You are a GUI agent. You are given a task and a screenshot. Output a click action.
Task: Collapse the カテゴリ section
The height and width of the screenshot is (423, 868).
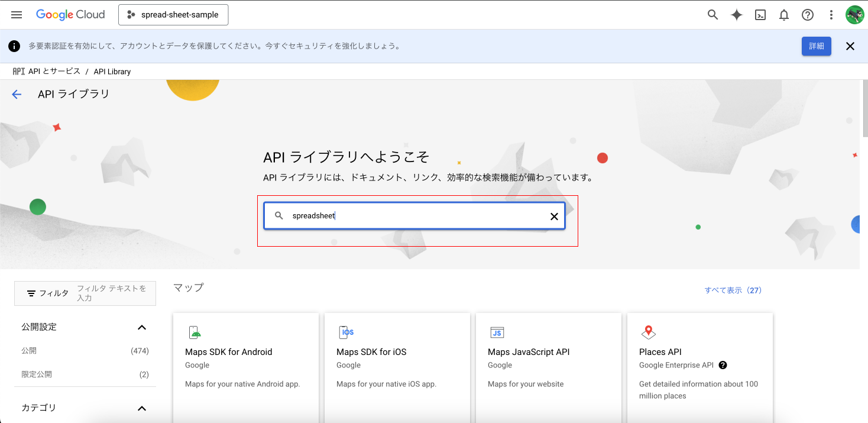[142, 408]
